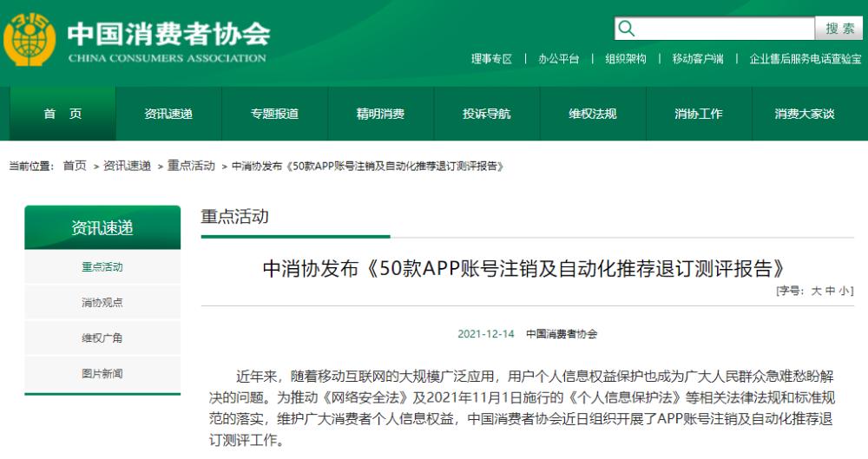Open the 维权法规 navigation menu

(x=593, y=114)
